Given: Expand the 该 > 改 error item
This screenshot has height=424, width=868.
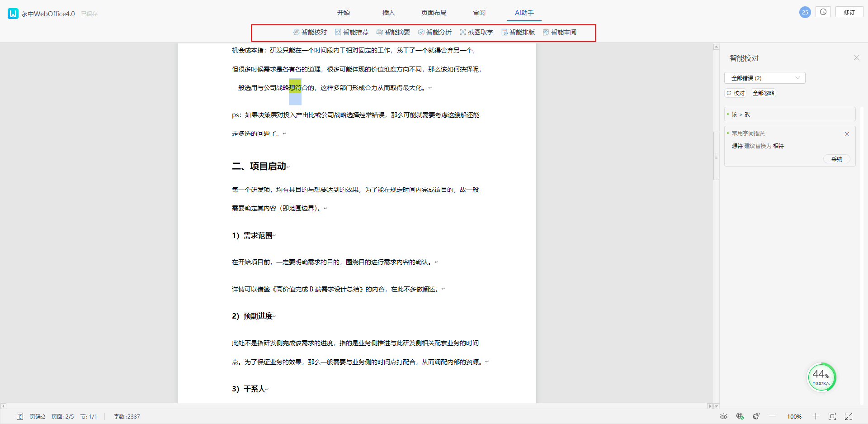Looking at the screenshot, I should click(x=789, y=114).
